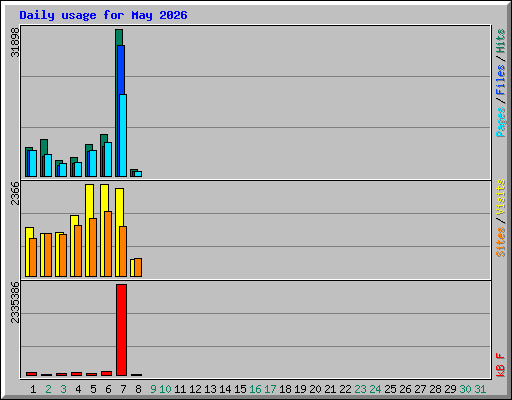The width and height of the screenshot is (512, 400).
Task: Click day 8 on the x-axis
Action: (138, 389)
